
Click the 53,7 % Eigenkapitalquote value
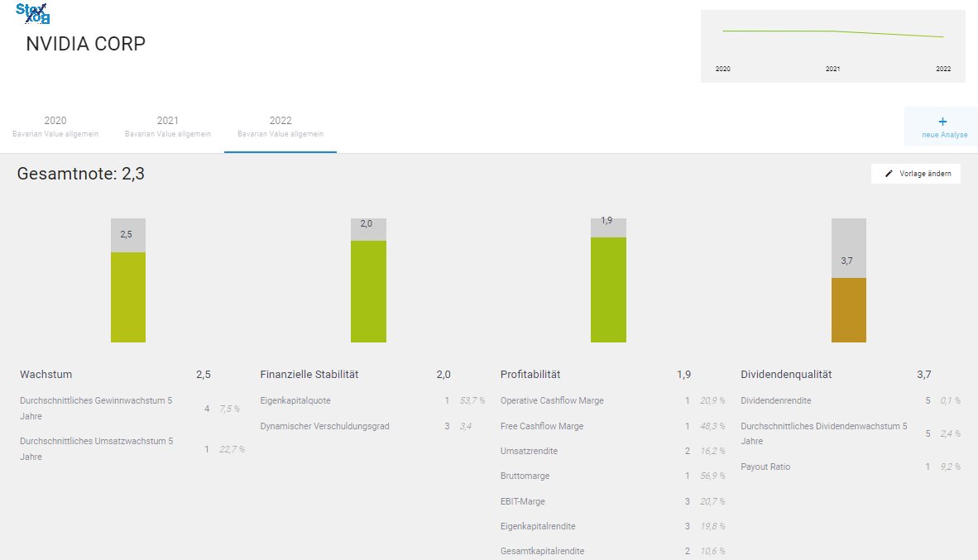tap(472, 400)
